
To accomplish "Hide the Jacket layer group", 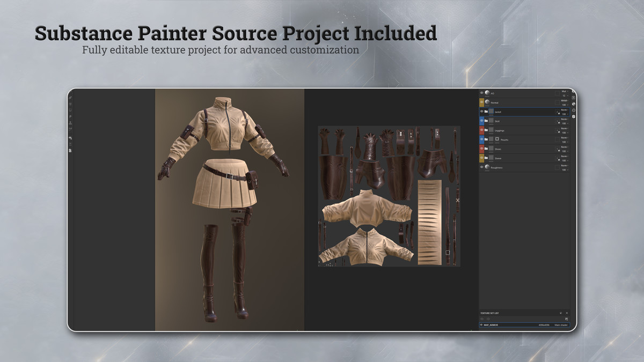I will point(481,111).
